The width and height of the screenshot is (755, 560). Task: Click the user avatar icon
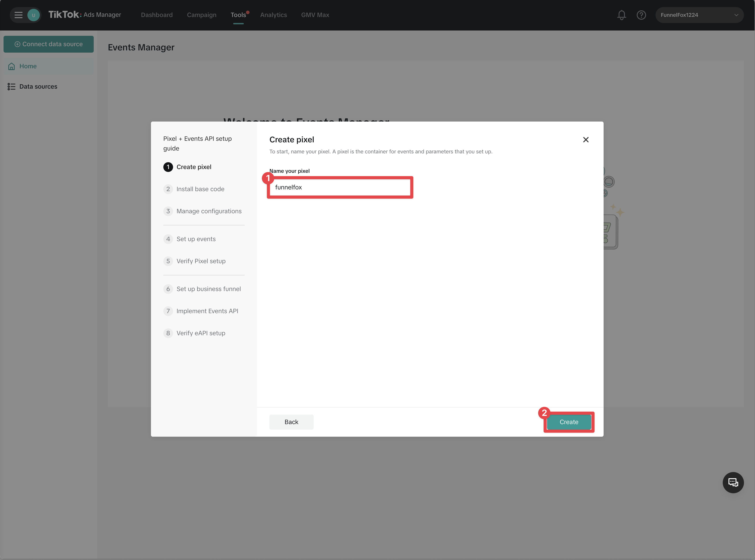(x=34, y=15)
